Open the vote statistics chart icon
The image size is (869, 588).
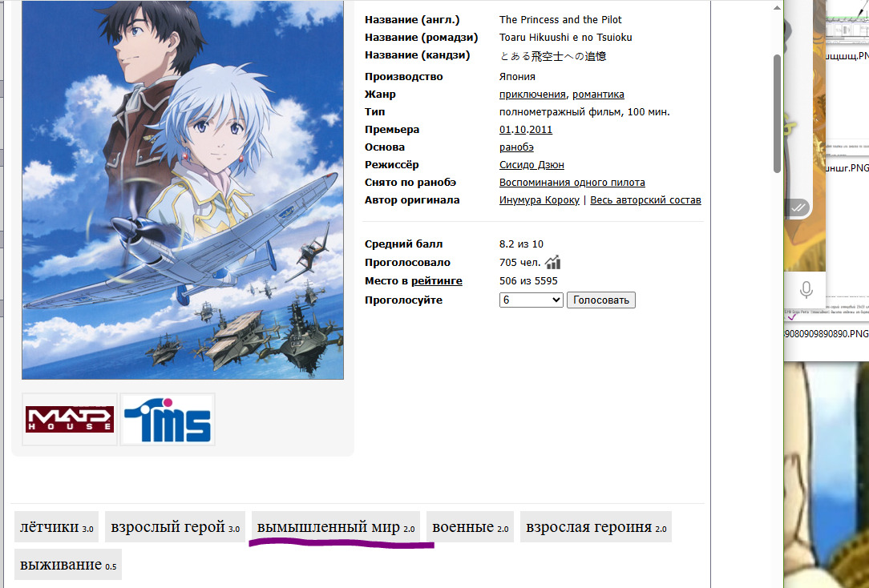click(552, 263)
